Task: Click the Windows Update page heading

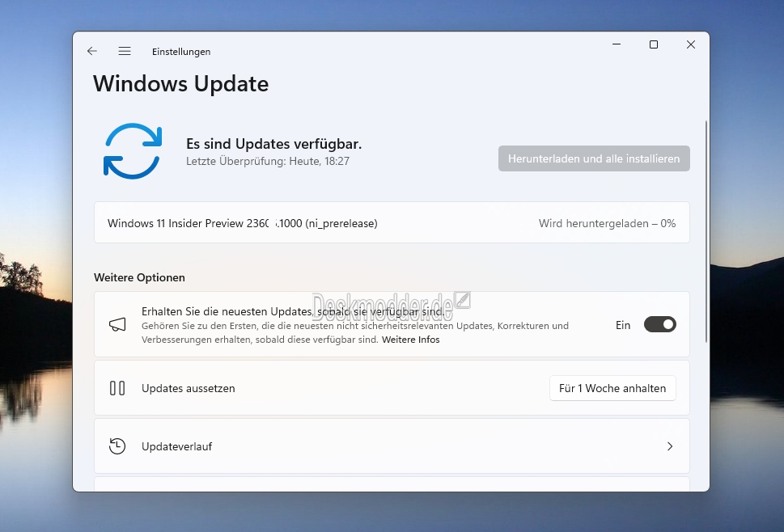Action: pos(181,83)
